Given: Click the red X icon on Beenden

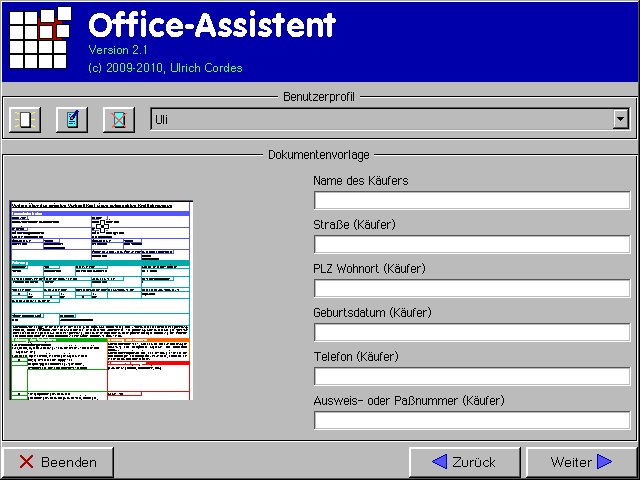Looking at the screenshot, I should (x=27, y=462).
